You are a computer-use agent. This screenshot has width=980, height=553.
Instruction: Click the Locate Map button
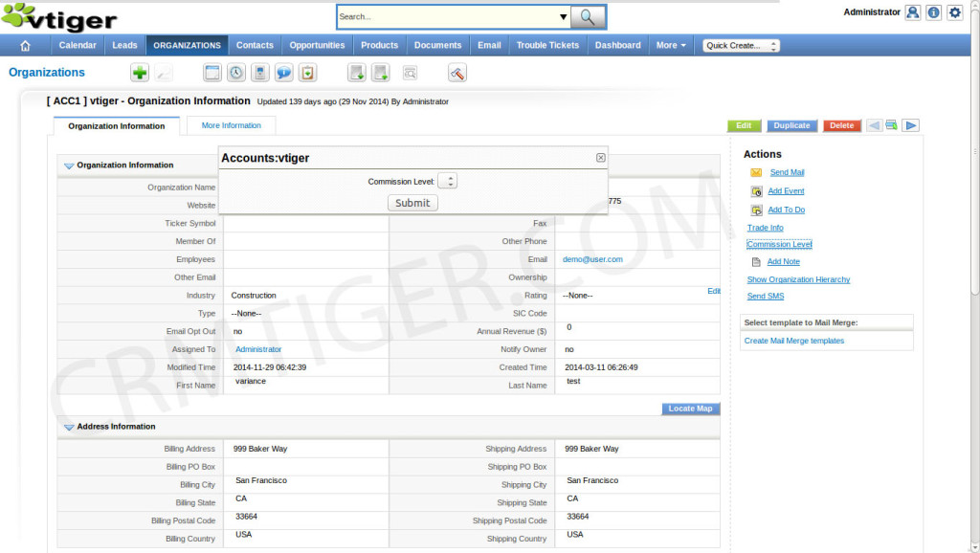click(690, 409)
